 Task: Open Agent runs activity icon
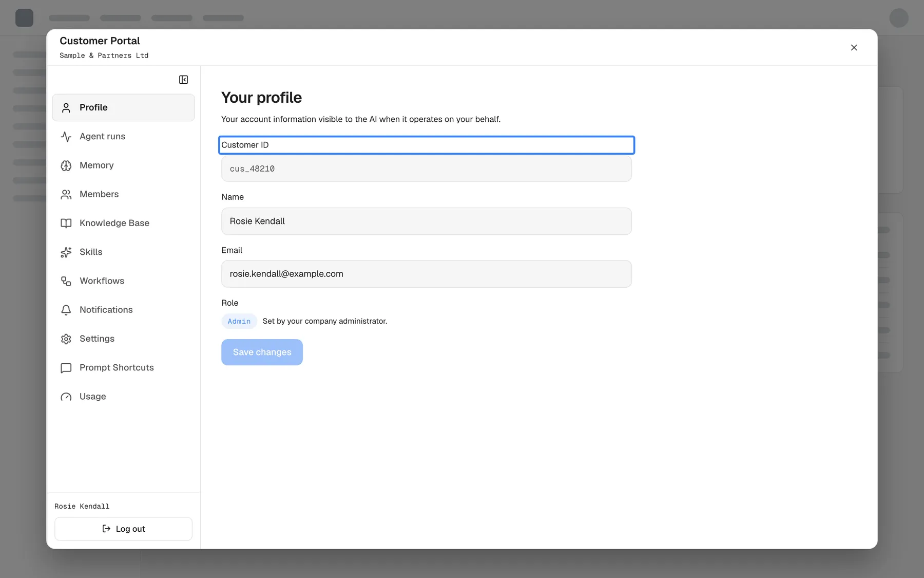click(66, 137)
